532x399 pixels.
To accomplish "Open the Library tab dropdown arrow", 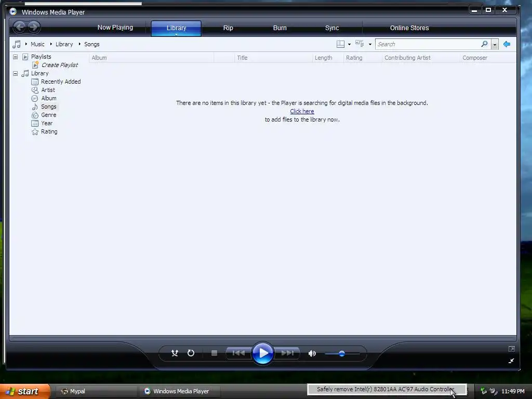I will click(x=176, y=34).
